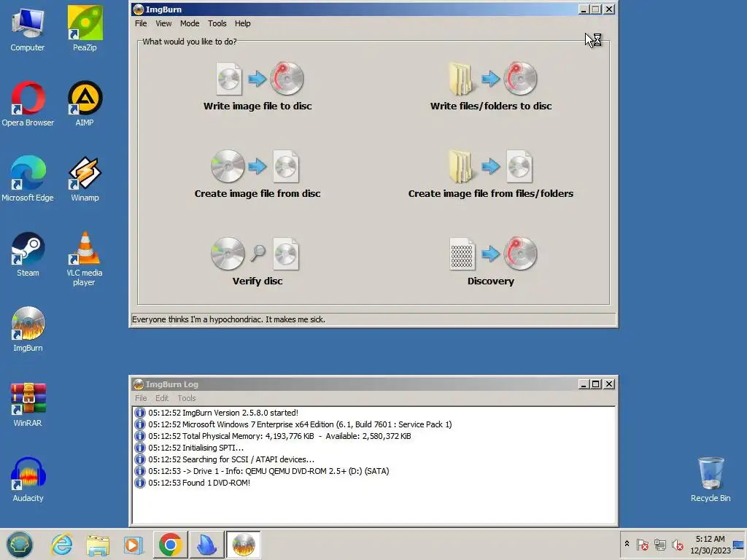Open Windows Media Player from the taskbar
Image resolution: width=747 pixels, height=560 pixels.
[x=133, y=545]
